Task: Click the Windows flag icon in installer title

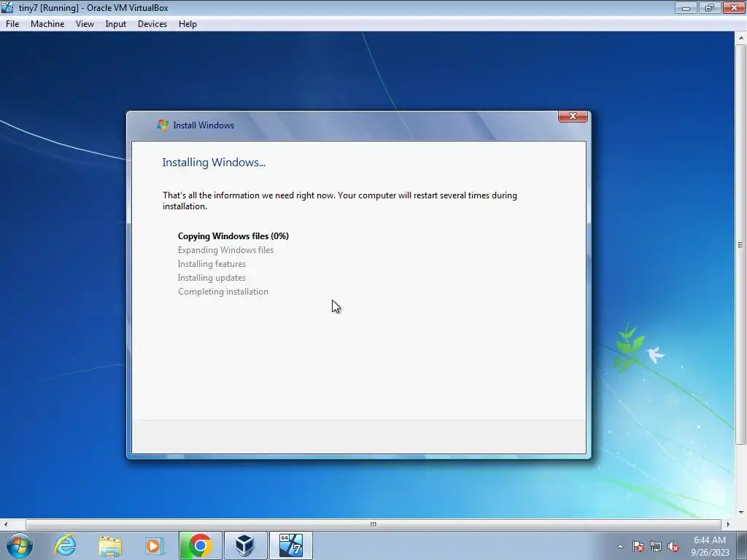Action: [x=163, y=125]
